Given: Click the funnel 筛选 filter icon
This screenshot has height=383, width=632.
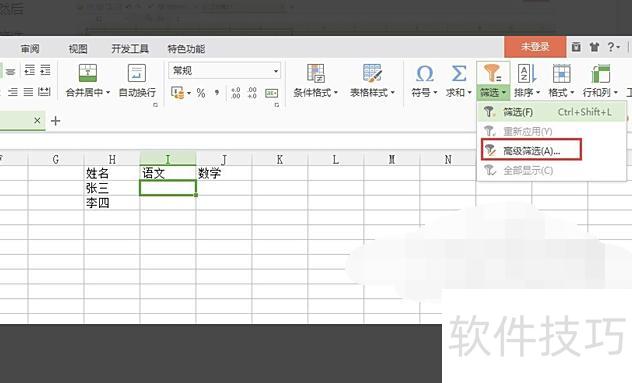Looking at the screenshot, I should pos(493,73).
